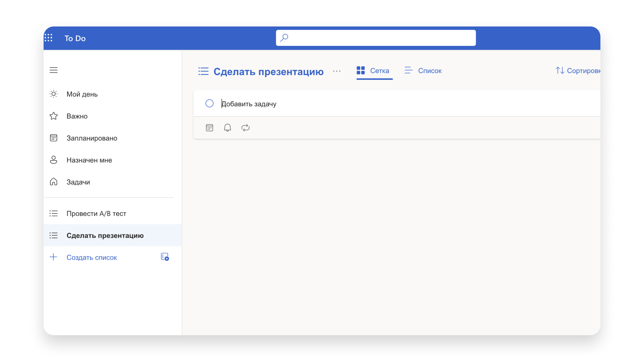Image resolution: width=644 pixels, height=362 pixels.
Task: Set a reminder with the bell icon
Action: tap(227, 128)
